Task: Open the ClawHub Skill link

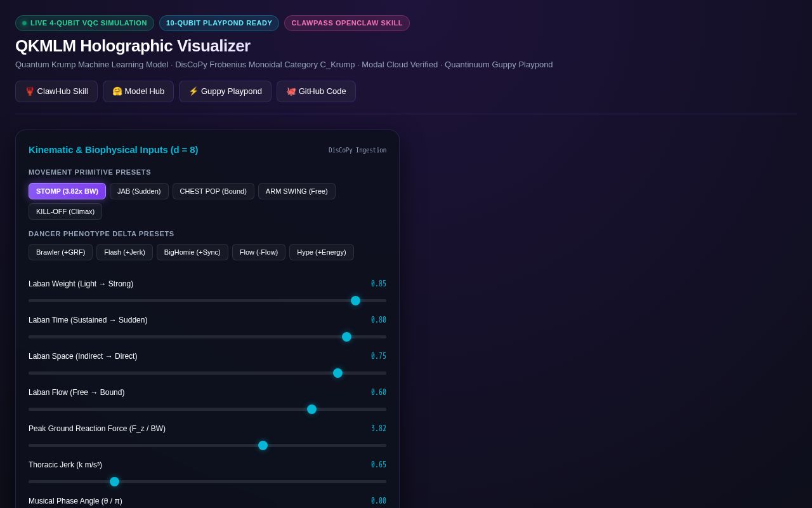Action: [x=56, y=91]
